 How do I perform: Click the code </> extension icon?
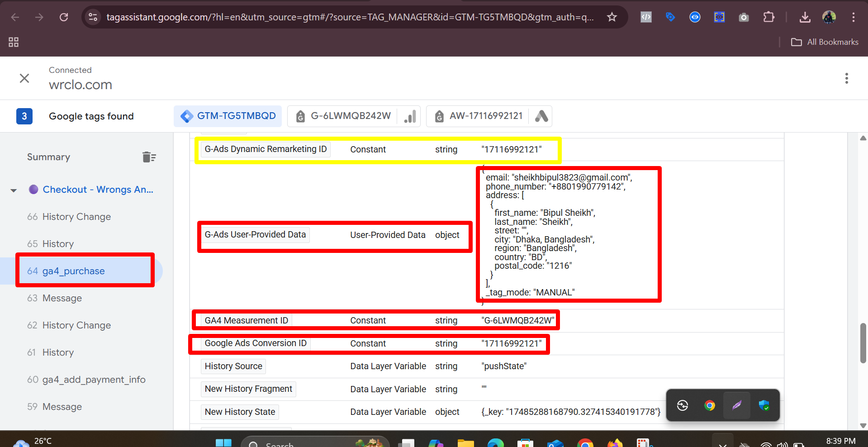point(645,17)
